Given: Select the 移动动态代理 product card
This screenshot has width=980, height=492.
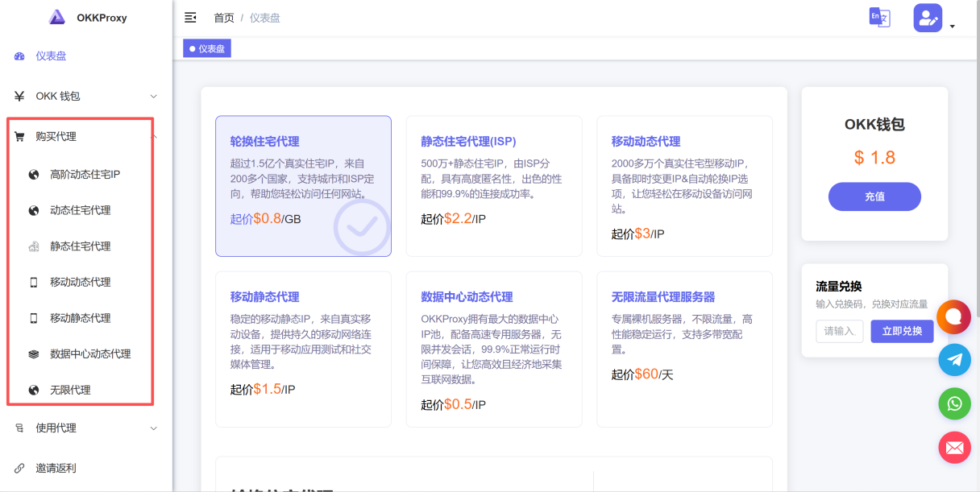Looking at the screenshot, I should [684, 186].
